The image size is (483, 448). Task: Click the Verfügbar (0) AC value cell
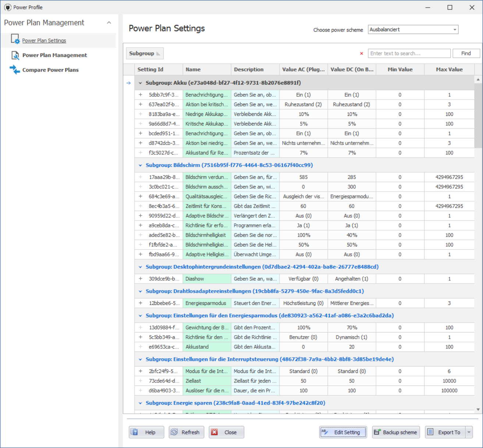pos(303,279)
